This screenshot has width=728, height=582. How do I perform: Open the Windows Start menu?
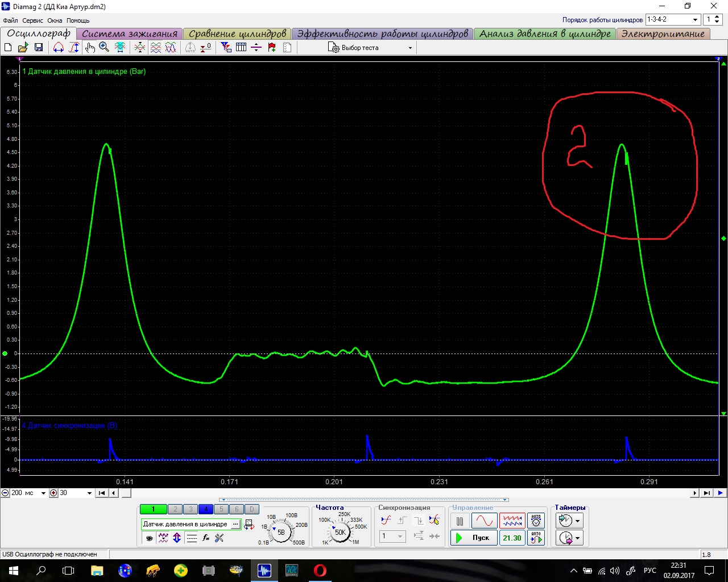pos(14,570)
